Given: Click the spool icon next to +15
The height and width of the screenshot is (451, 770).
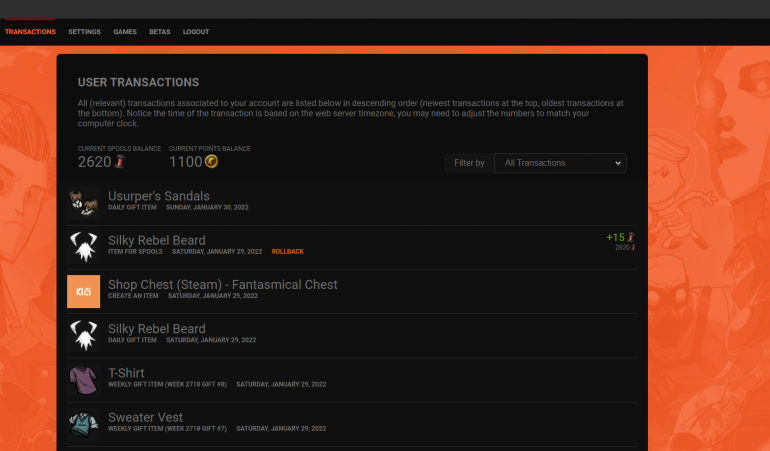Looking at the screenshot, I should point(631,237).
